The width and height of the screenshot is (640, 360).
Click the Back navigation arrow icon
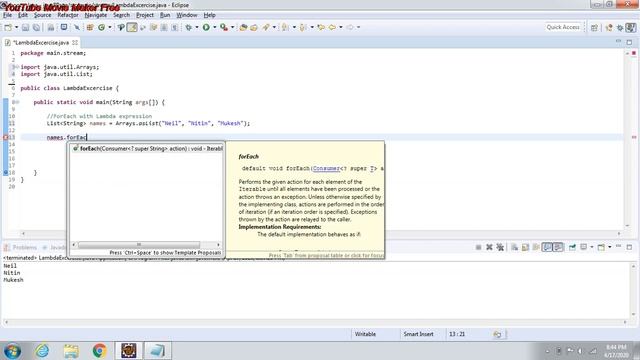click(332, 27)
